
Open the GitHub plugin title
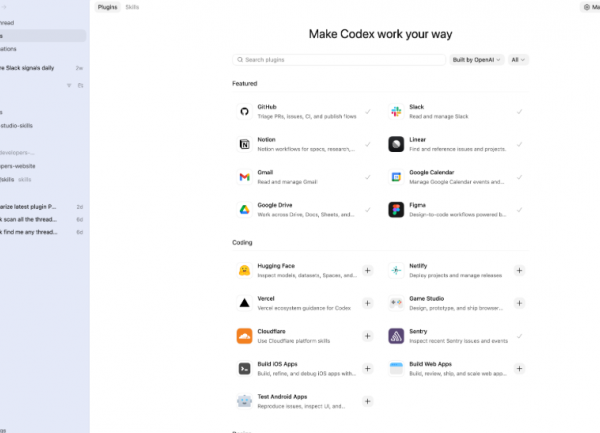point(267,107)
